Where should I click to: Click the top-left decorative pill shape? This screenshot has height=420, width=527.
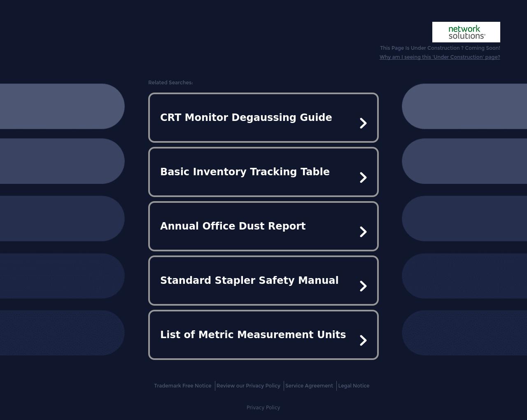coord(62,106)
